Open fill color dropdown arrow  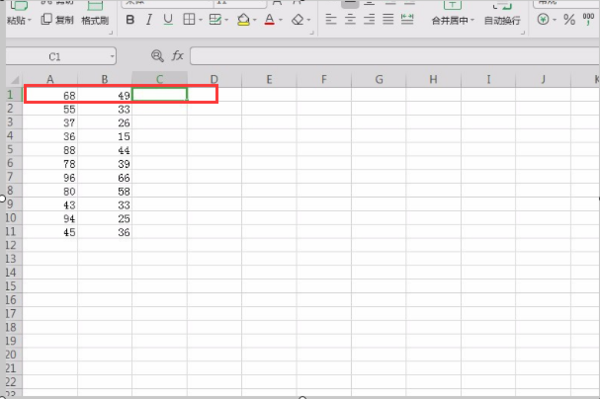[x=254, y=20]
